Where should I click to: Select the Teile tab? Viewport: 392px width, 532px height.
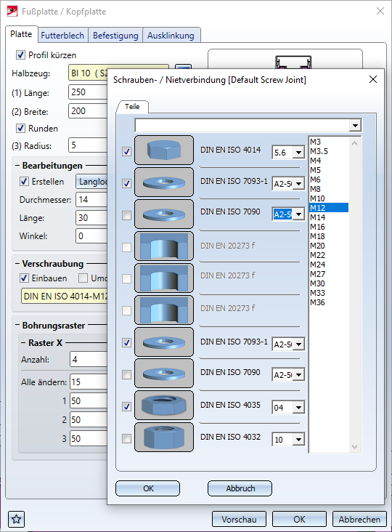[x=132, y=107]
